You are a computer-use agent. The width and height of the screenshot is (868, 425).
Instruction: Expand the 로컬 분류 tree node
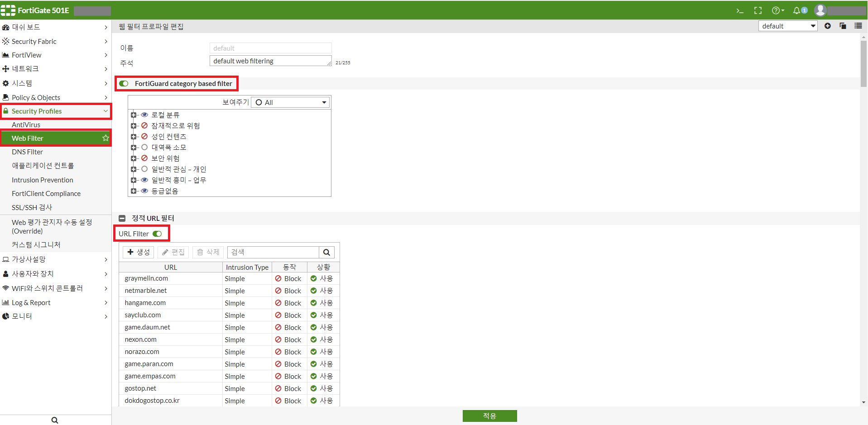point(134,115)
